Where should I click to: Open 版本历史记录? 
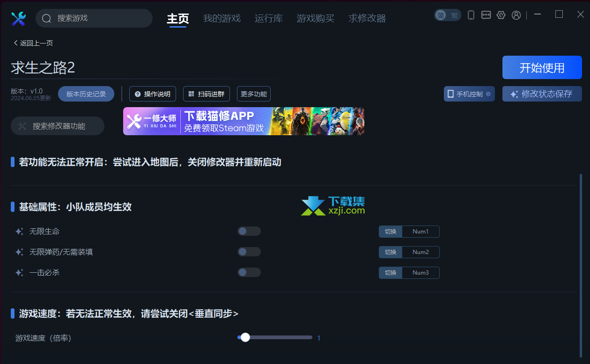click(x=86, y=94)
